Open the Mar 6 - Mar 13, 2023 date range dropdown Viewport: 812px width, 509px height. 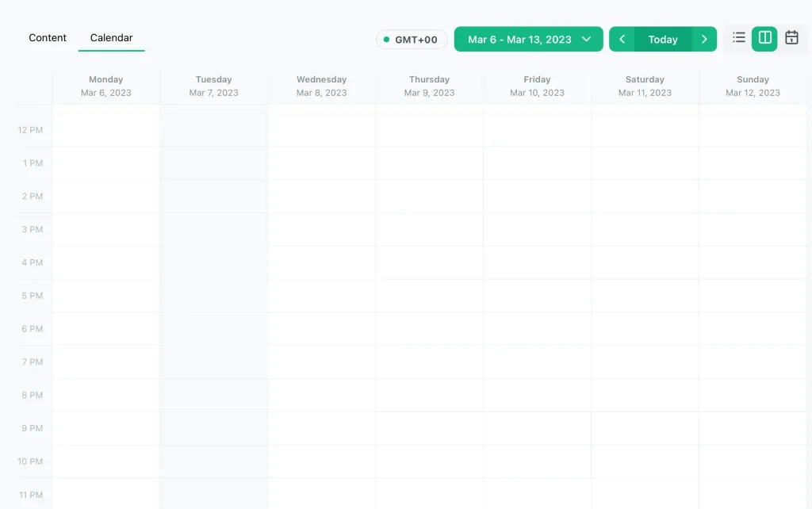(528, 40)
